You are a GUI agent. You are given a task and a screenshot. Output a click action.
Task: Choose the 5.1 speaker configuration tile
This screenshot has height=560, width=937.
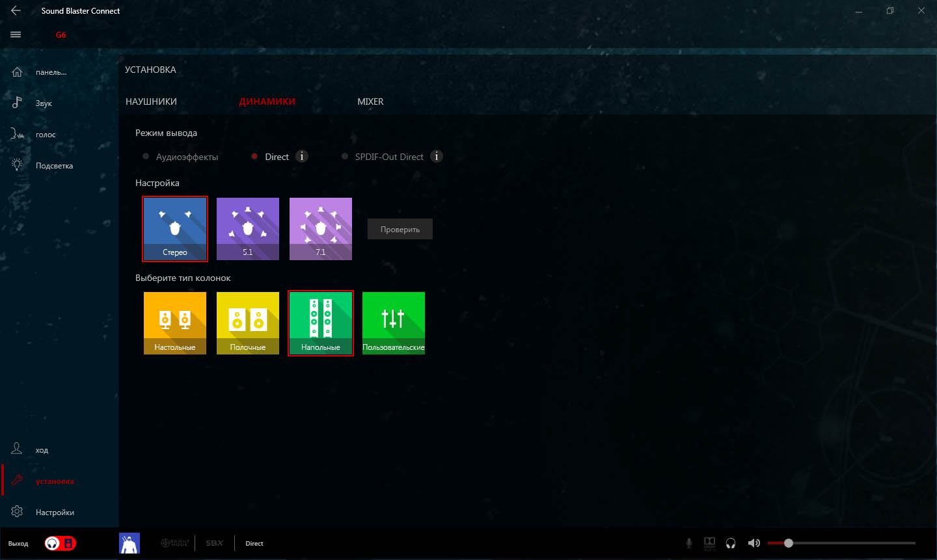coord(248,229)
